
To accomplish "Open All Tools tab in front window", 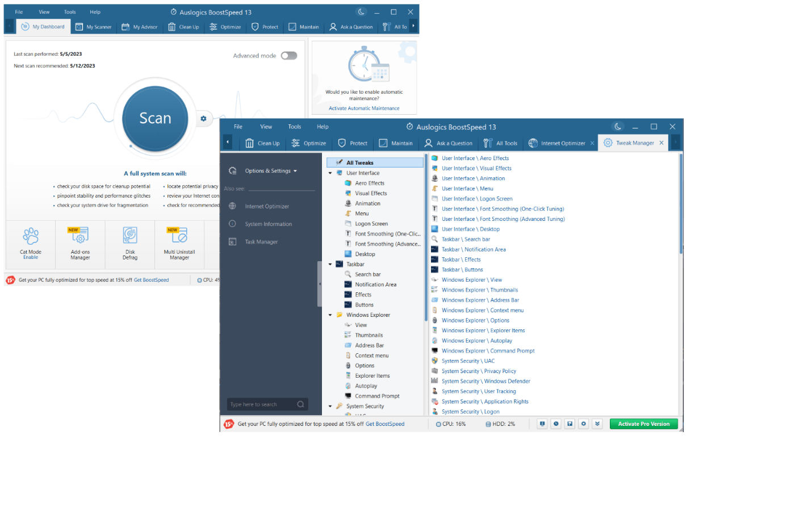I will 500,143.
